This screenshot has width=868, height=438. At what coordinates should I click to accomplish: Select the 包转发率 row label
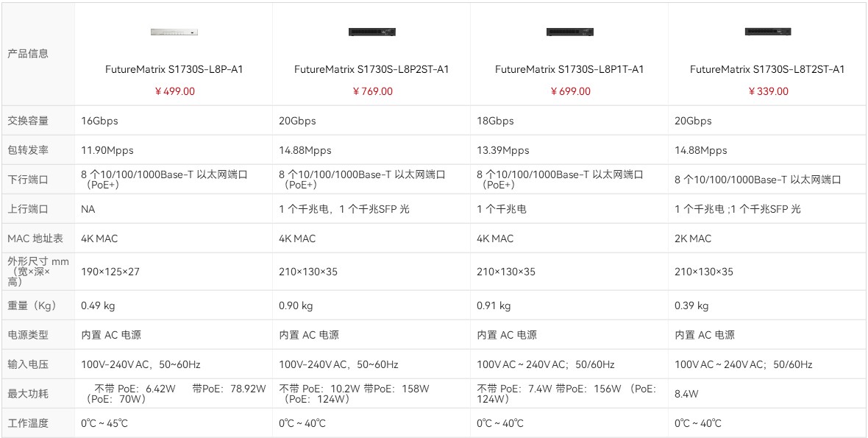pos(28,150)
